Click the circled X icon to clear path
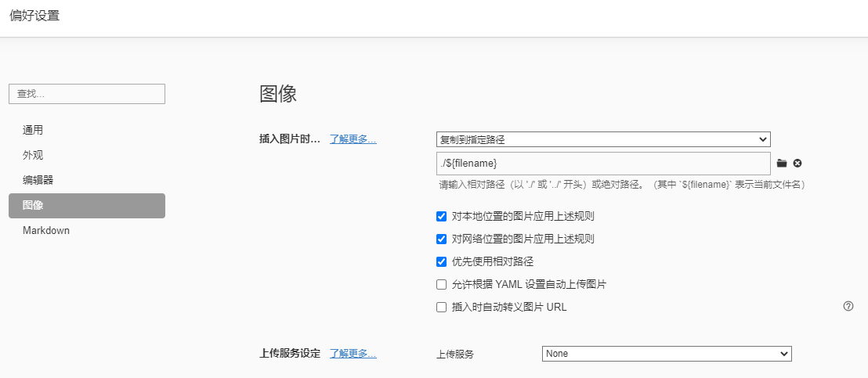868x378 pixels. (x=797, y=164)
